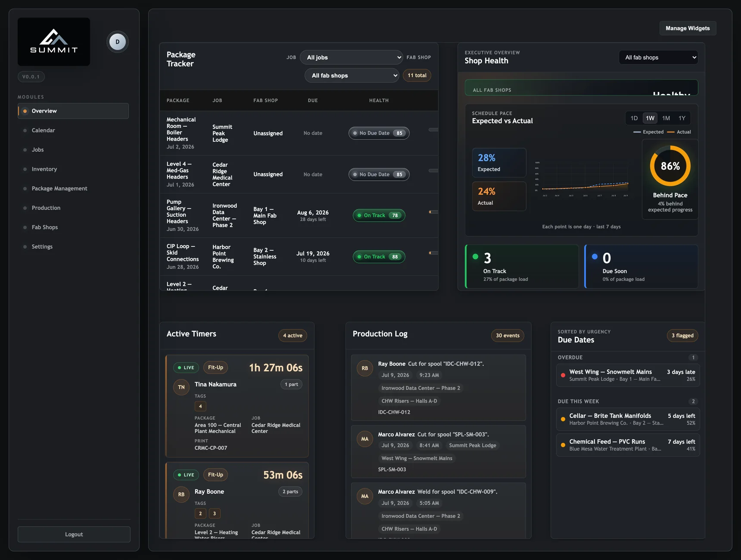Click the 24% Actual card
This screenshot has width=741, height=560.
coord(499,196)
